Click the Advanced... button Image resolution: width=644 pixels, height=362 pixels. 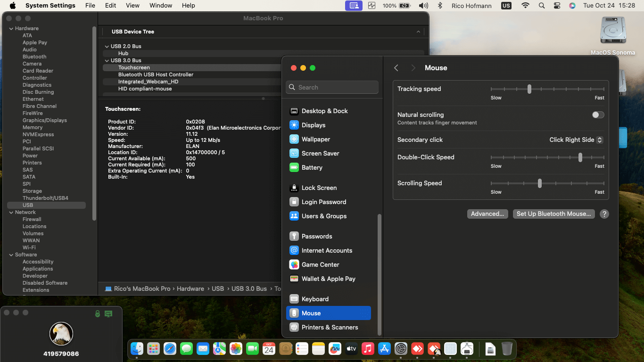click(x=487, y=214)
